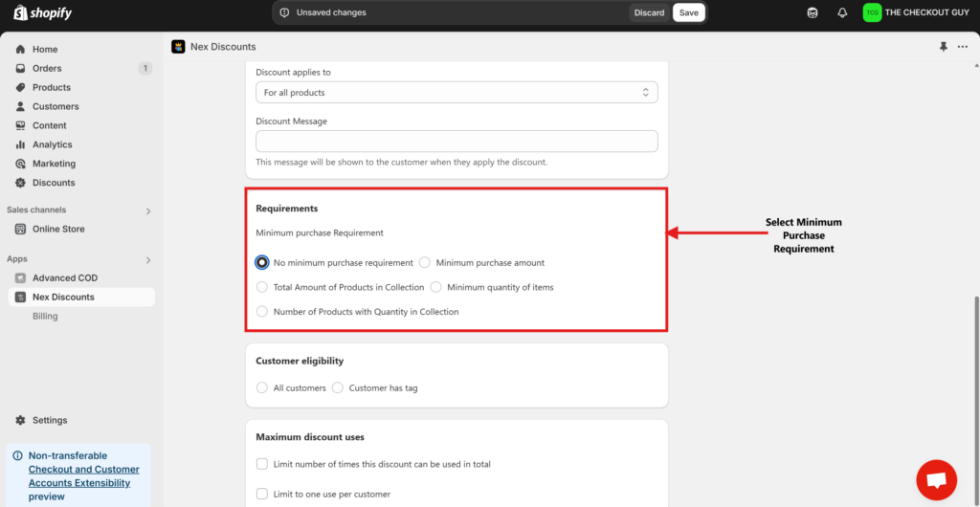
Task: Select Minimum quantity of items option
Action: click(x=436, y=287)
